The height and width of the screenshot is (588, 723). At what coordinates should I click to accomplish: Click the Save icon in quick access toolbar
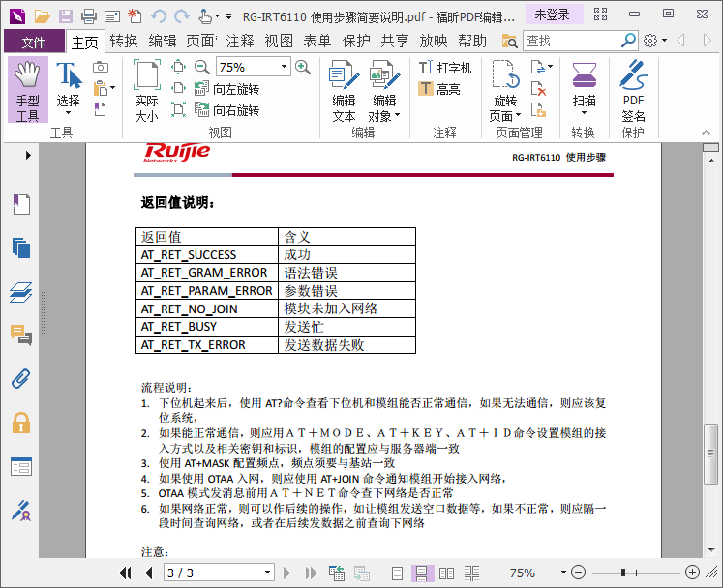66,16
